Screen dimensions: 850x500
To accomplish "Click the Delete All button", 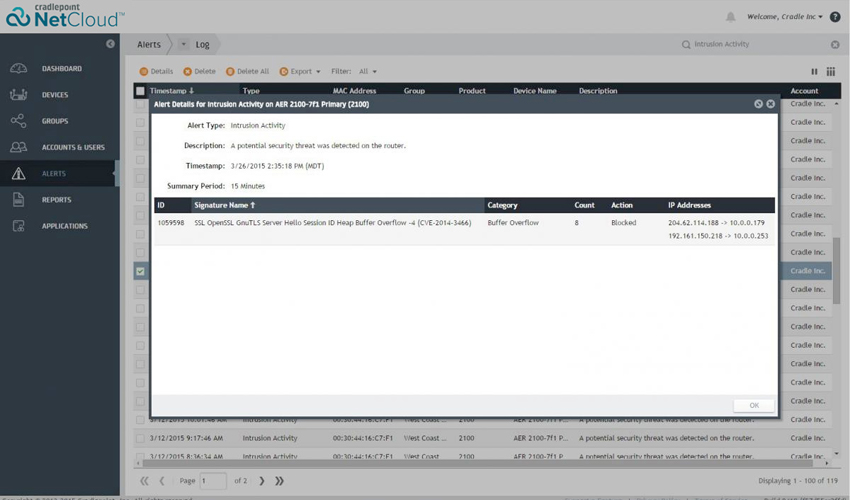I will click(247, 72).
